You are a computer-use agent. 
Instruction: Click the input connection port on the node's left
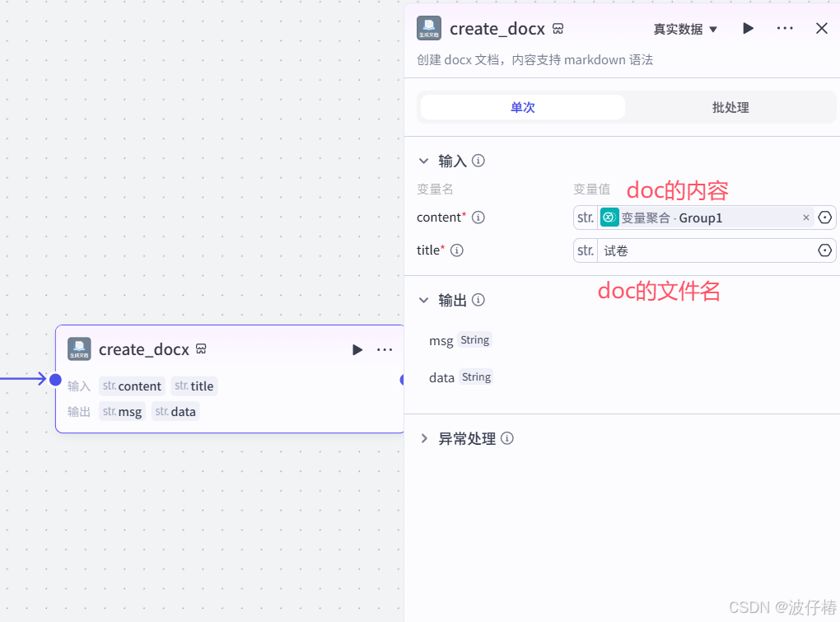click(x=55, y=380)
